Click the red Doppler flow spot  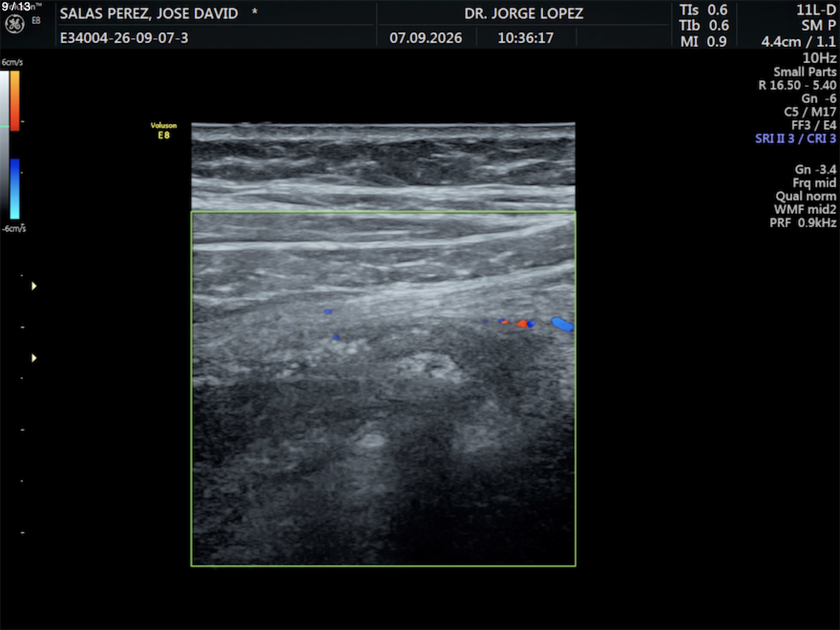pyautogui.click(x=522, y=324)
